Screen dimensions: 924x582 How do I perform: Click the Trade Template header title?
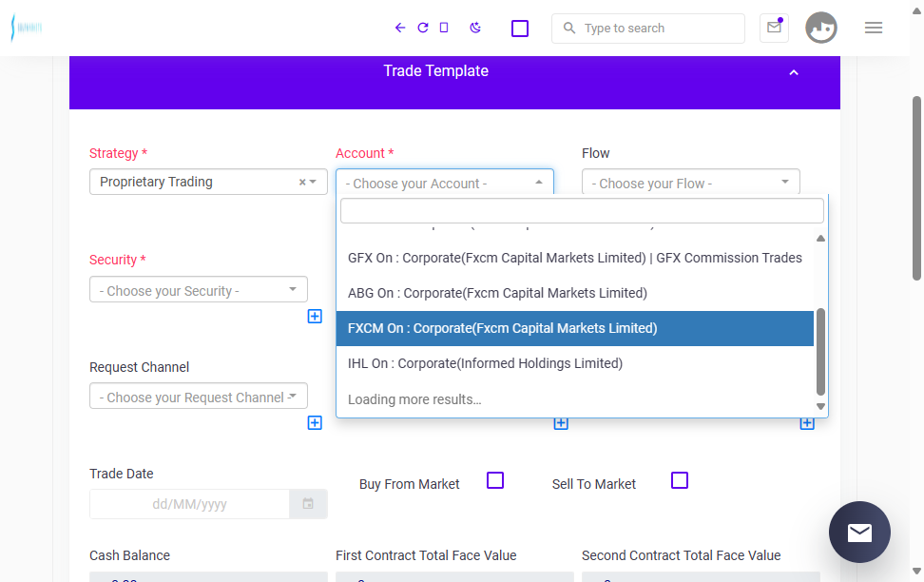(x=436, y=70)
